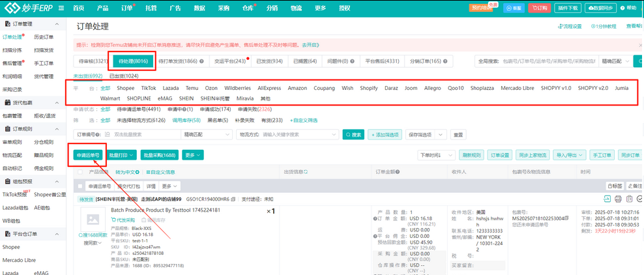Click the 自定义信息 list icon link
The width and height of the screenshot is (644, 275).
(x=160, y=172)
